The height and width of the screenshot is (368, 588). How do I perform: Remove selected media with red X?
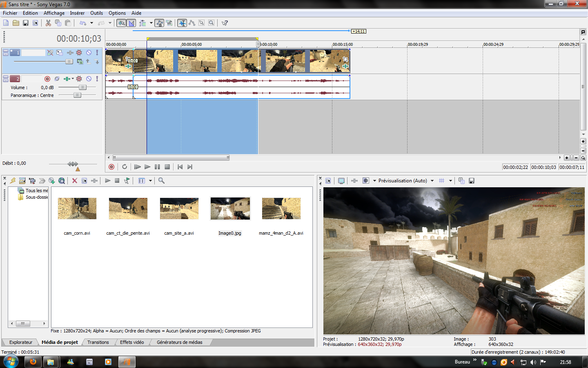coord(74,181)
